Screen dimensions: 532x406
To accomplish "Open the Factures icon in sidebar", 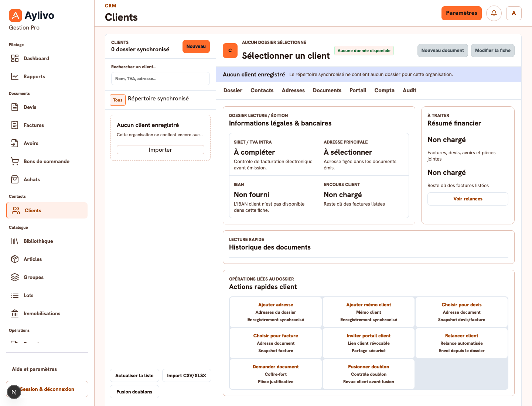I will (15, 125).
